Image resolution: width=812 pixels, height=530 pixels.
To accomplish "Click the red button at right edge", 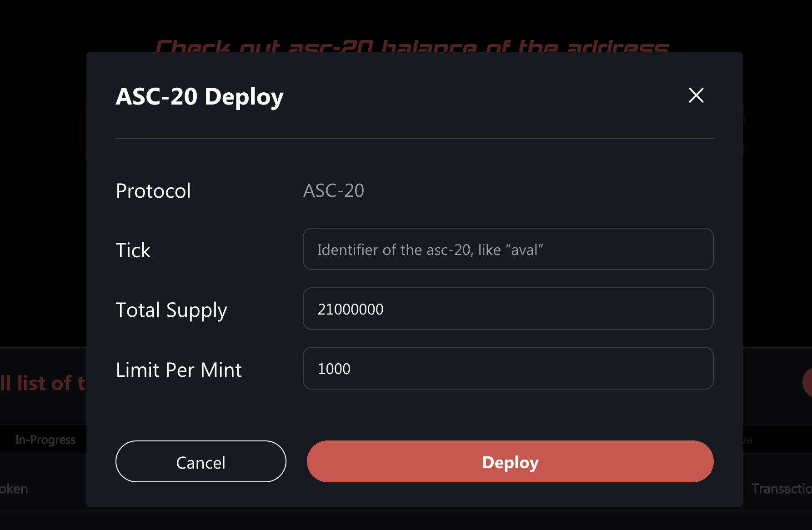I will coord(807,382).
